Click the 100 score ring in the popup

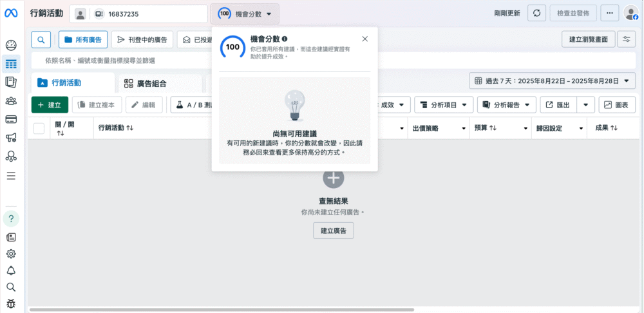coord(232,47)
